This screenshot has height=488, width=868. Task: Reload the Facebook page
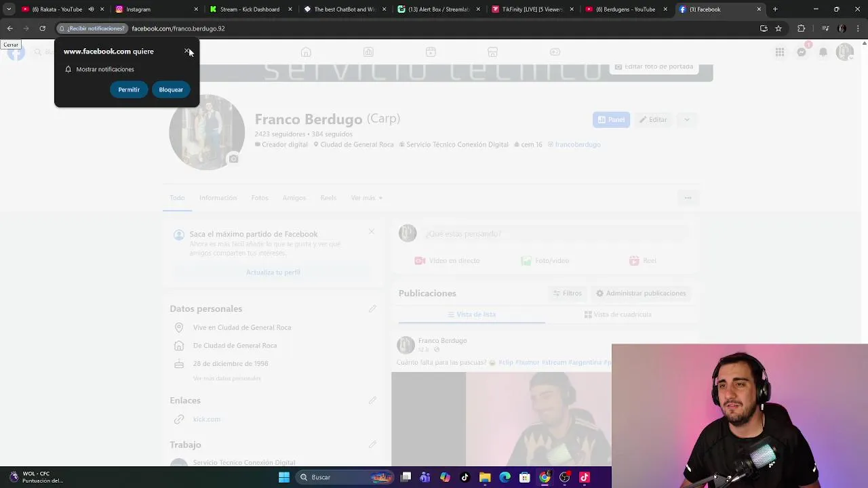coord(42,28)
